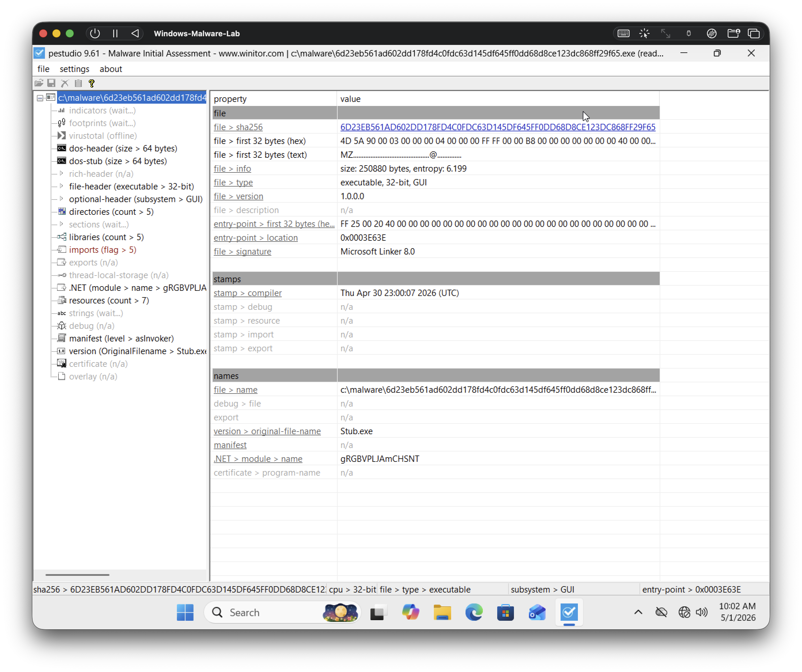Click the close file (X) toolbar icon
802x672 pixels.
click(65, 83)
